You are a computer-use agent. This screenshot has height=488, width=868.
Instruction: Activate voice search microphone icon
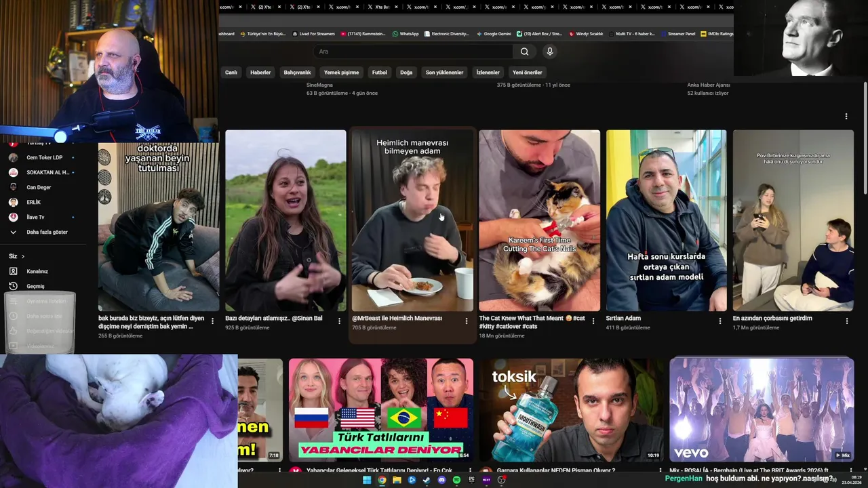pos(550,52)
